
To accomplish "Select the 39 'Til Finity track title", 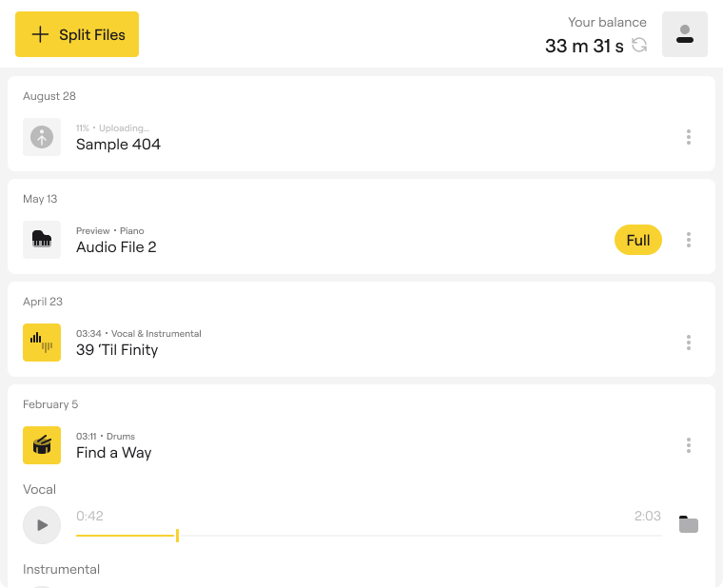I will tap(117, 350).
